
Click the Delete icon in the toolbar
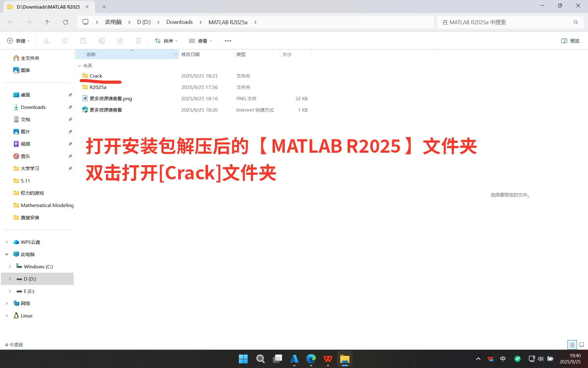138,40
